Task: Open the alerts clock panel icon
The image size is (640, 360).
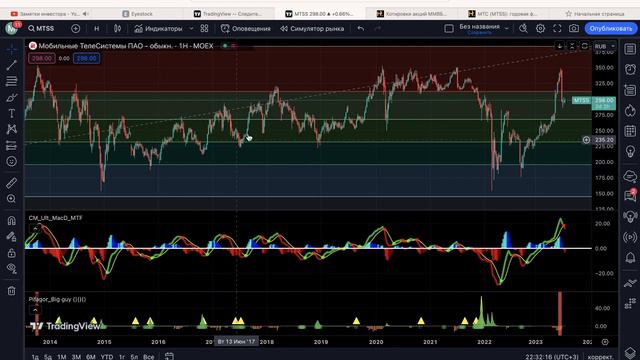Action: pos(630,69)
